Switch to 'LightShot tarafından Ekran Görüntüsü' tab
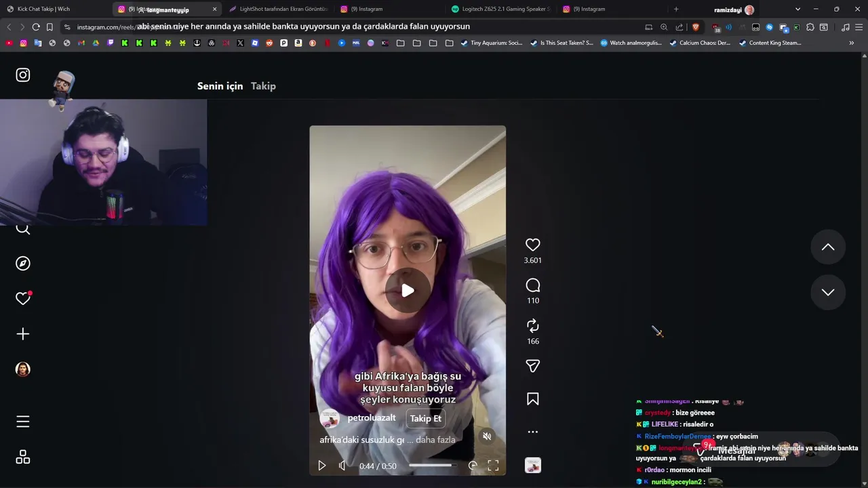 pos(279,9)
